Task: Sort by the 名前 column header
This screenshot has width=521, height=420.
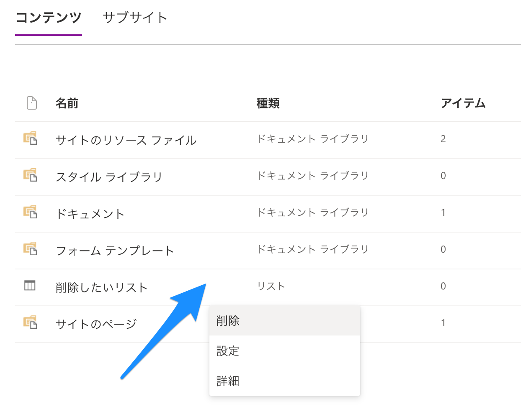Action: [x=67, y=103]
